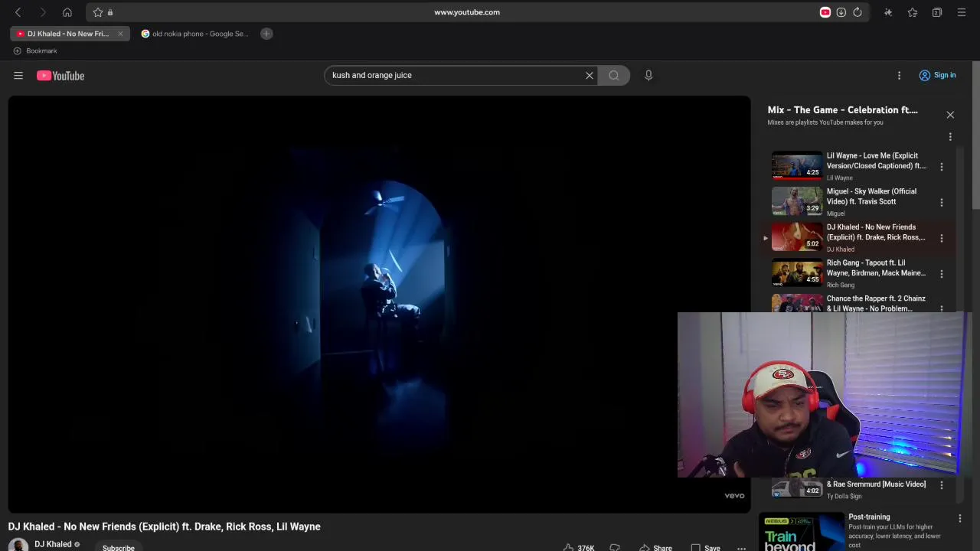
Task: Open options for Ty Dolla $ign video
Action: 942,484
